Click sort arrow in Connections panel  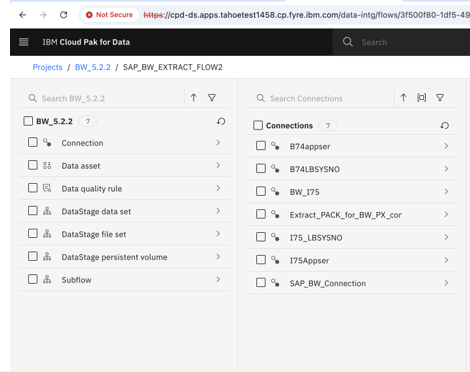pyautogui.click(x=403, y=98)
